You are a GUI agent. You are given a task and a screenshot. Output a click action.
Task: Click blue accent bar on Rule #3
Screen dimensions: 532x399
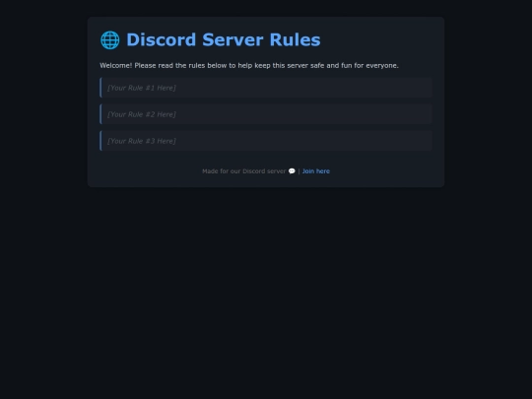point(100,141)
